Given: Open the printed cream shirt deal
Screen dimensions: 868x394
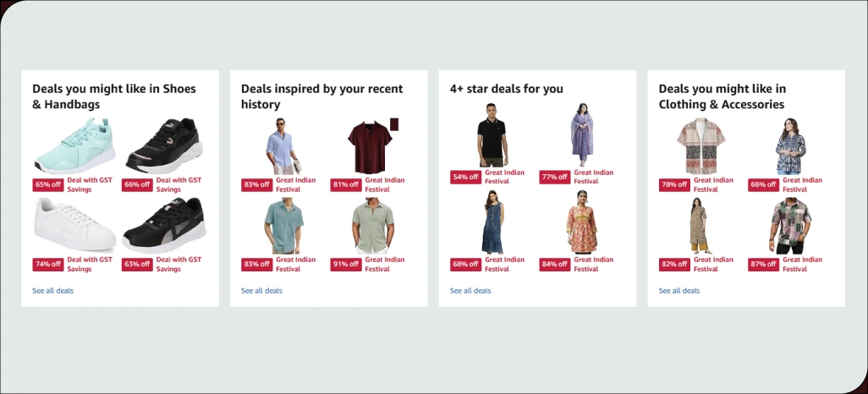Looking at the screenshot, I should (700, 146).
